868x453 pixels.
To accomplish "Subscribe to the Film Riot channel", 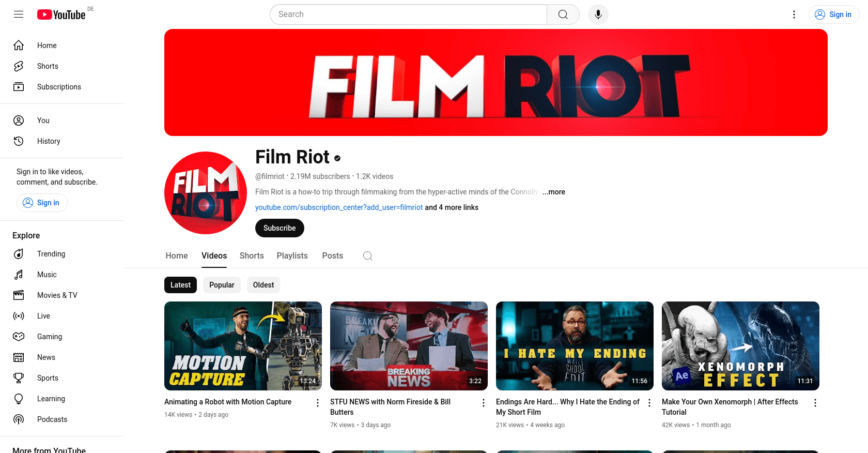I will (280, 228).
